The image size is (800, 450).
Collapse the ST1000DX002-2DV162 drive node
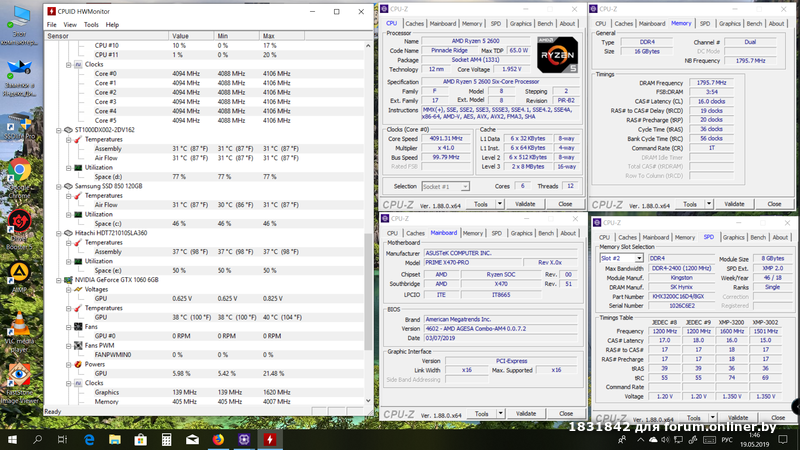[x=59, y=130]
